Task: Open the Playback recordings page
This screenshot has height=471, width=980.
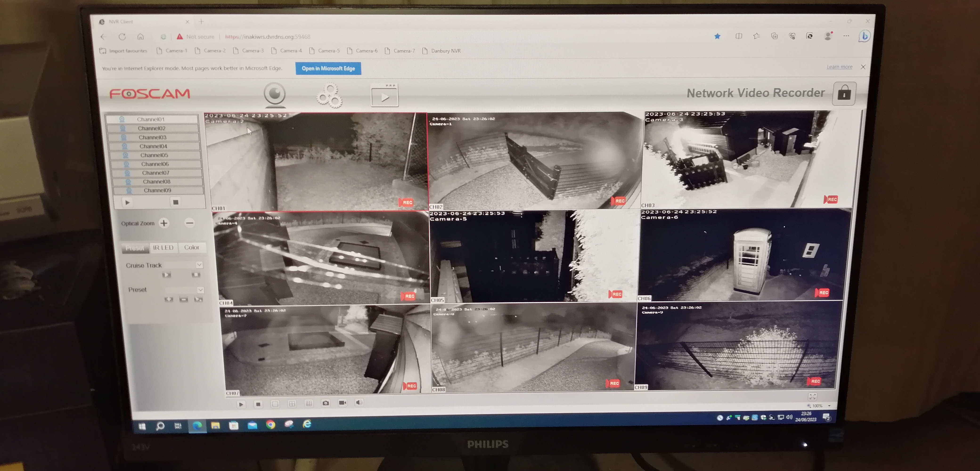Action: click(x=384, y=96)
